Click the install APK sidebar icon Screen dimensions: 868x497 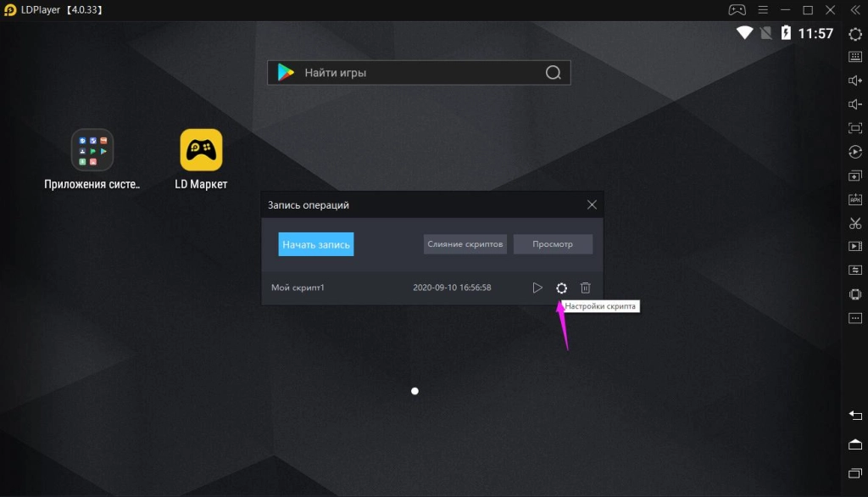point(855,199)
